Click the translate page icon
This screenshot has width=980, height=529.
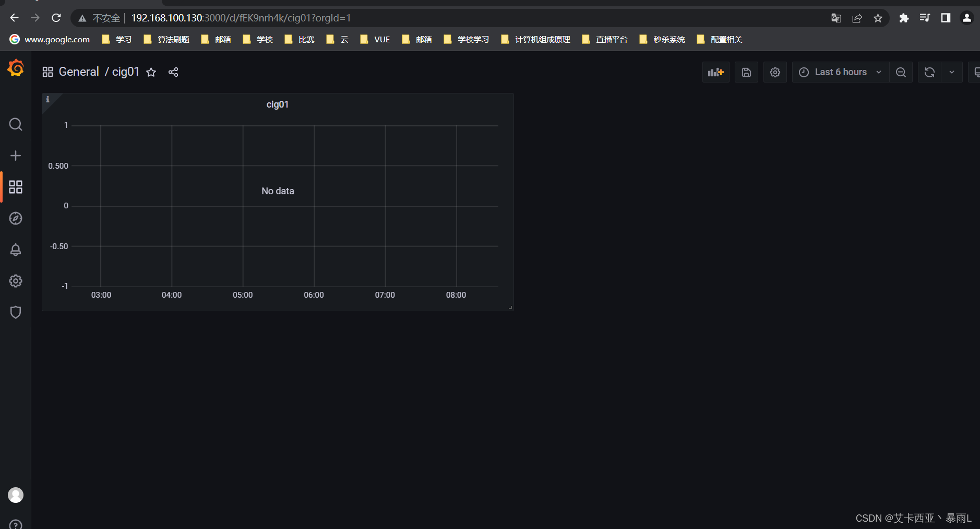836,18
